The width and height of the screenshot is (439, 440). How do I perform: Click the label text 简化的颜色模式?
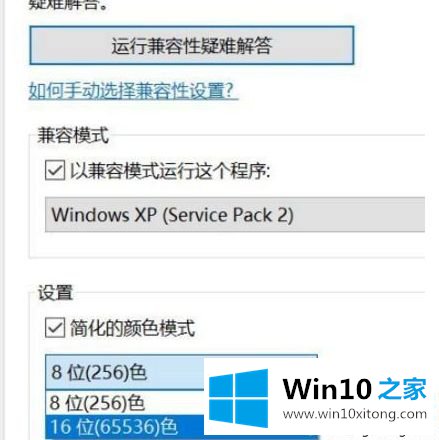132,328
